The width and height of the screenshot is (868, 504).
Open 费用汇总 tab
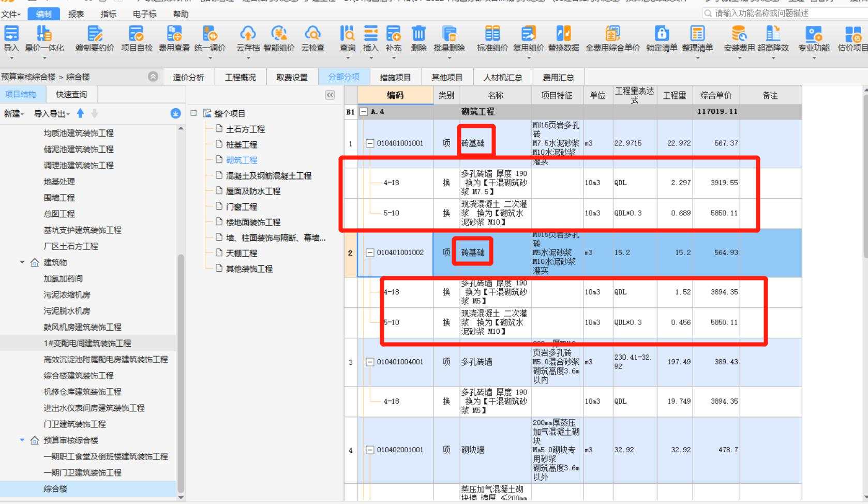tap(558, 77)
